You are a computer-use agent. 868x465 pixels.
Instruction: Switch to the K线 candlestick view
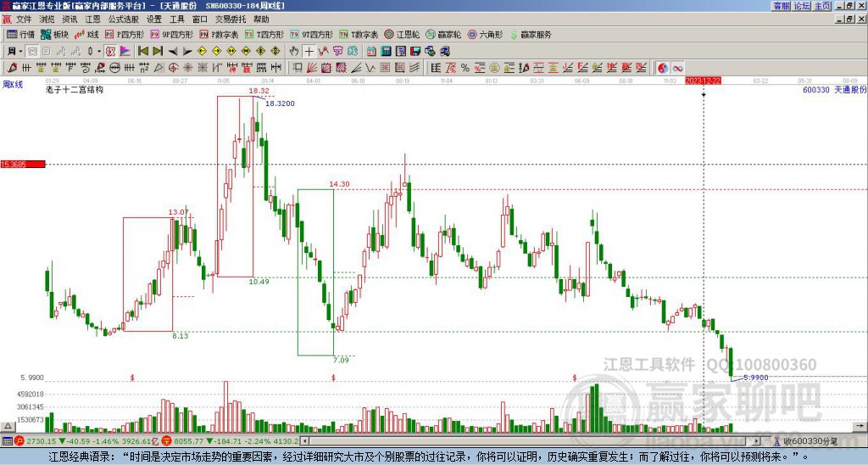pyautogui.click(x=86, y=34)
